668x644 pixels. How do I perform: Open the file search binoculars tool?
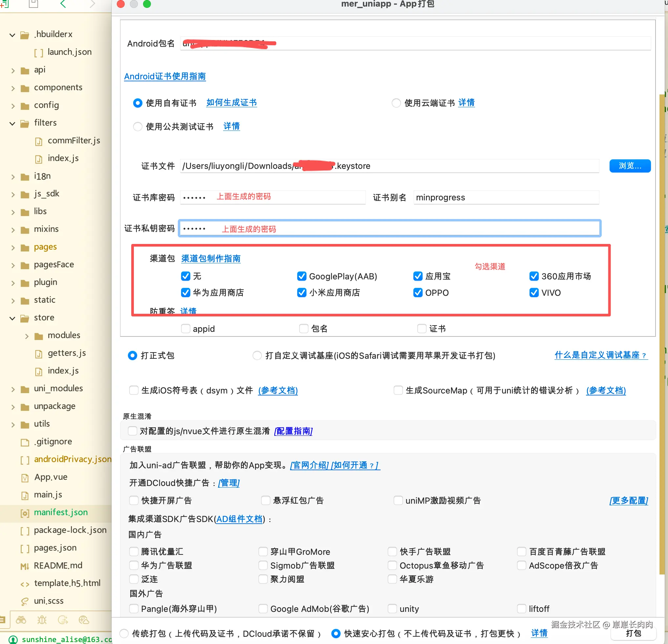point(21,620)
